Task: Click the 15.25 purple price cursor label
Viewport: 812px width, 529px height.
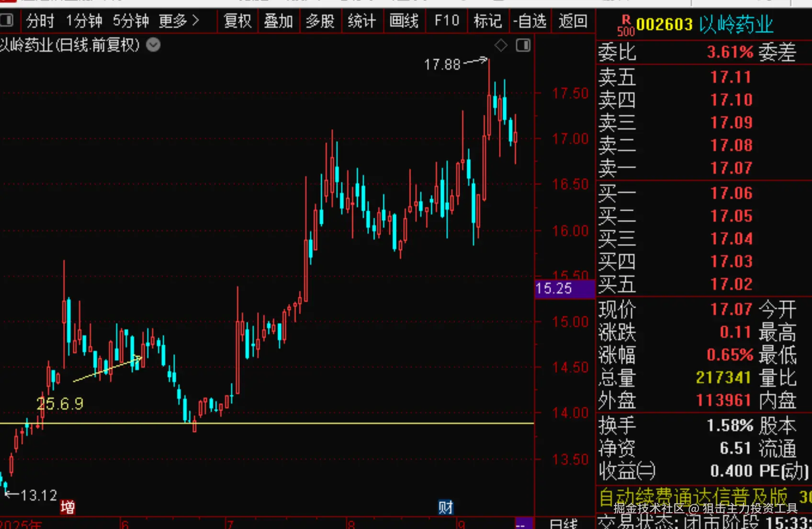Action: pos(564,289)
